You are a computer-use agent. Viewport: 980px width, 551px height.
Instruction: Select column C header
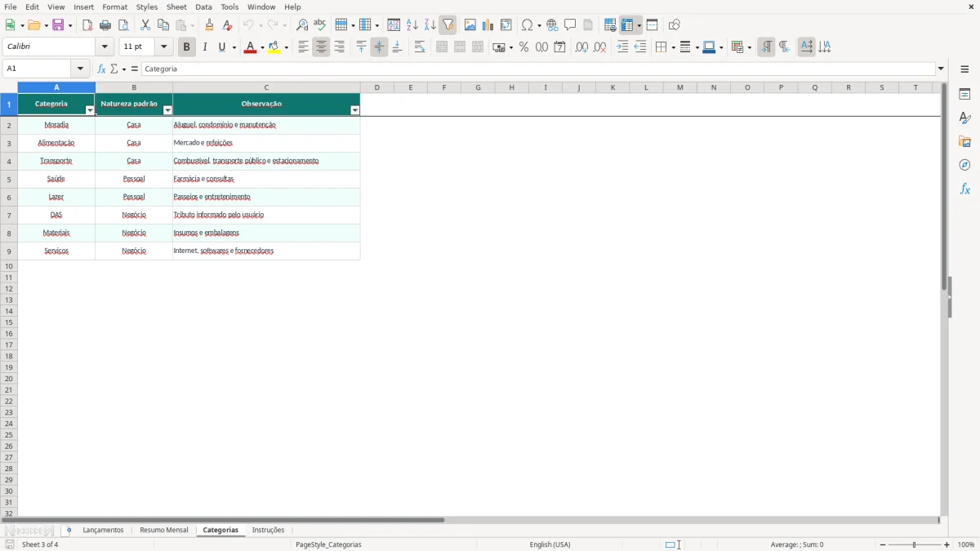[266, 87]
